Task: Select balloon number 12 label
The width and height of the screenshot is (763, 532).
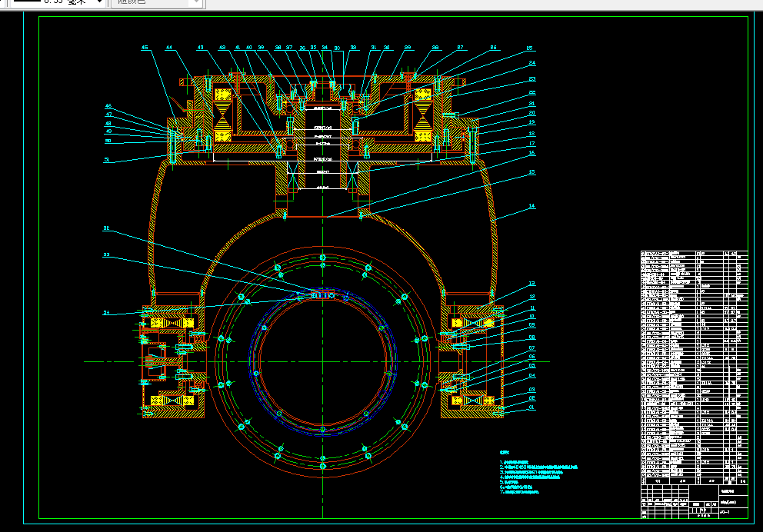Action: point(531,296)
